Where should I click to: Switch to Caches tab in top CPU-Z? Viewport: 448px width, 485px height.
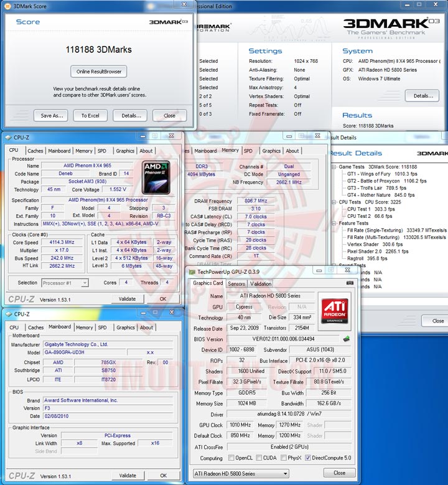pos(35,151)
